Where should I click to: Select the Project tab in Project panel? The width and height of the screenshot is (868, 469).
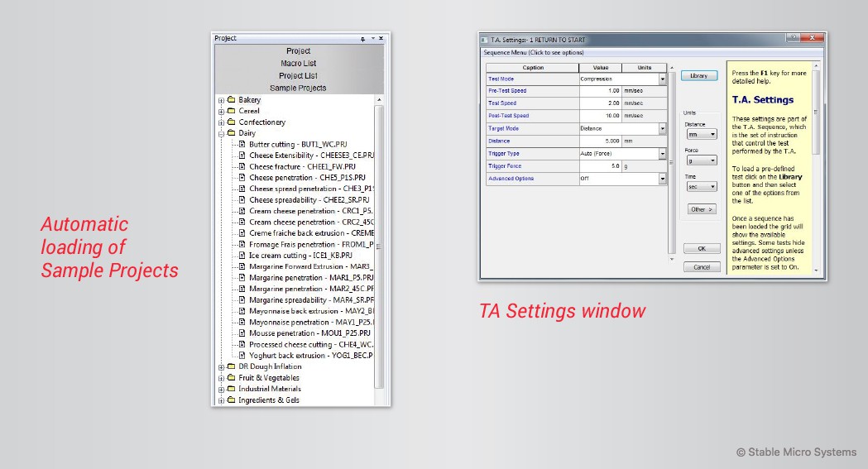tap(299, 51)
